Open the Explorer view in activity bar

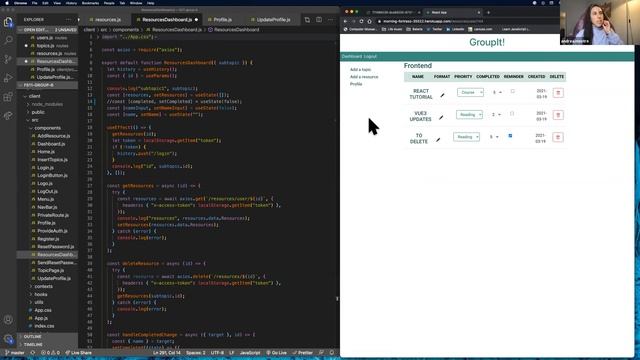[8, 22]
